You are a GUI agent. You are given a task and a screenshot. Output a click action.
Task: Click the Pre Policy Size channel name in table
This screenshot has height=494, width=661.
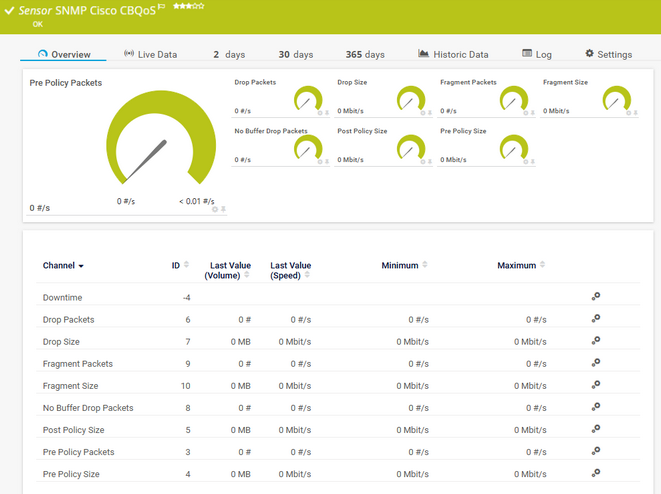[71, 474]
